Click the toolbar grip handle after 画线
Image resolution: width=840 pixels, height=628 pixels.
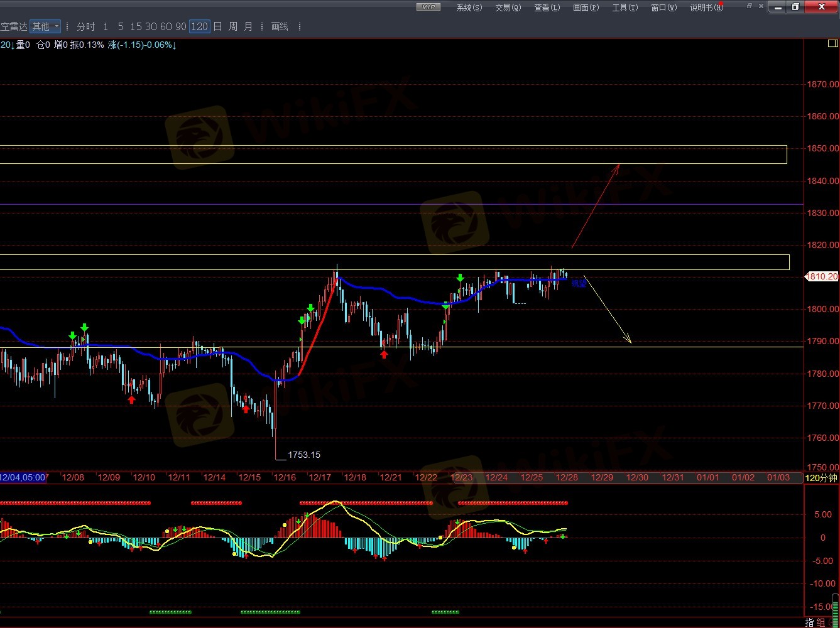point(300,26)
